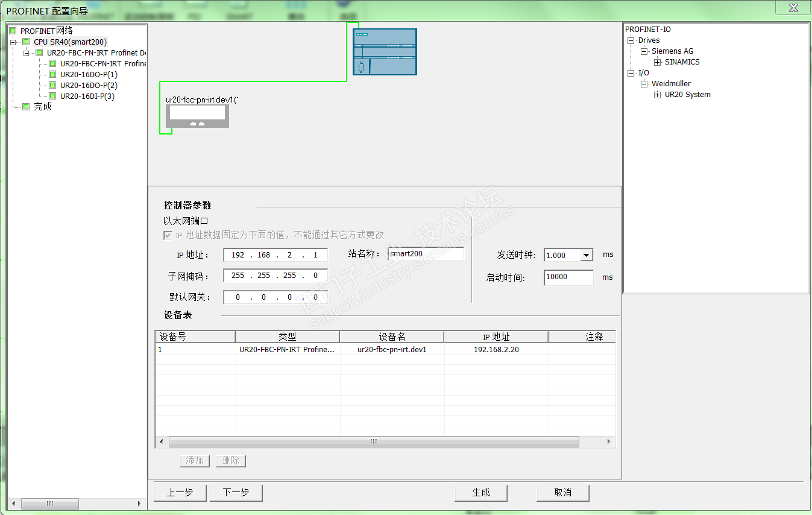Click the right arrow of the 设备表 scrollbar

coord(609,442)
